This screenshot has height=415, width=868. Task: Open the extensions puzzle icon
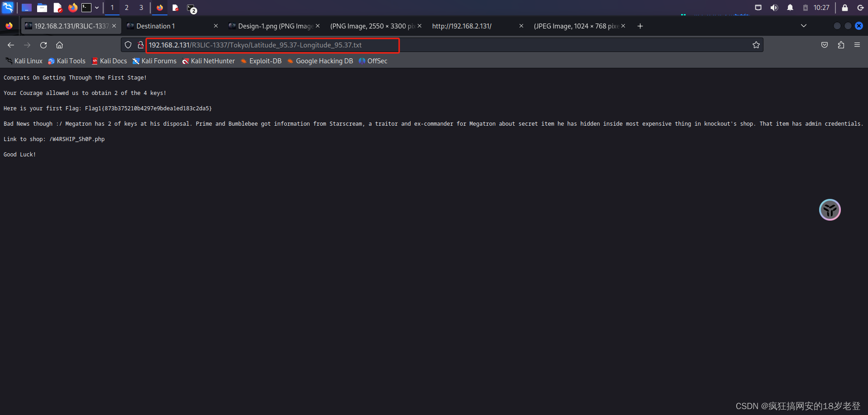click(x=841, y=45)
